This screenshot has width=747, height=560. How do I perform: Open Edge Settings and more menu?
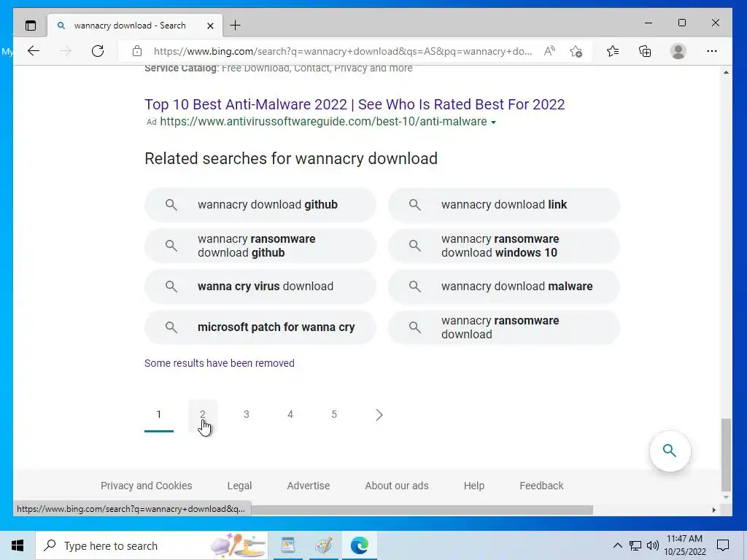pyautogui.click(x=712, y=51)
